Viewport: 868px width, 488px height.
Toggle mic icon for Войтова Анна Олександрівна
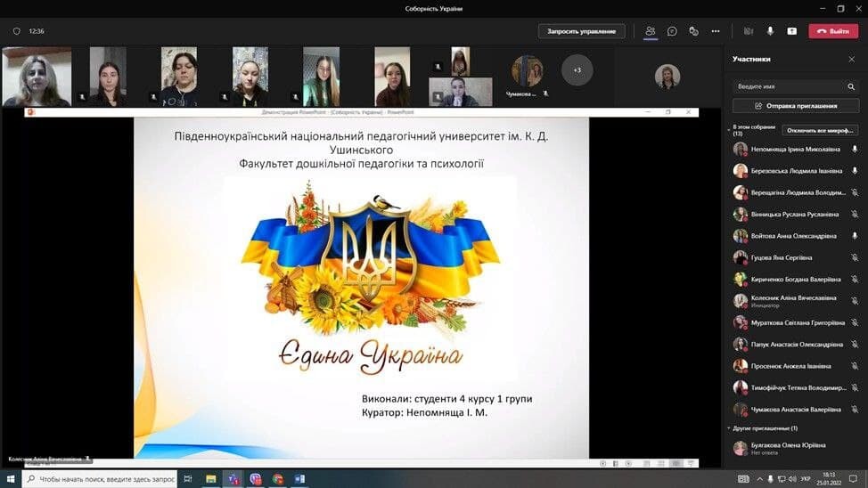[855, 236]
